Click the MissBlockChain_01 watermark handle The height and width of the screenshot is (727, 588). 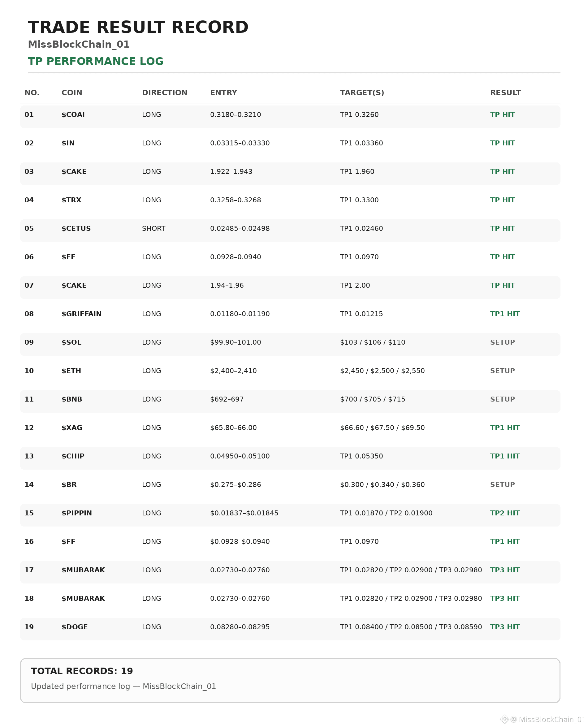click(548, 719)
